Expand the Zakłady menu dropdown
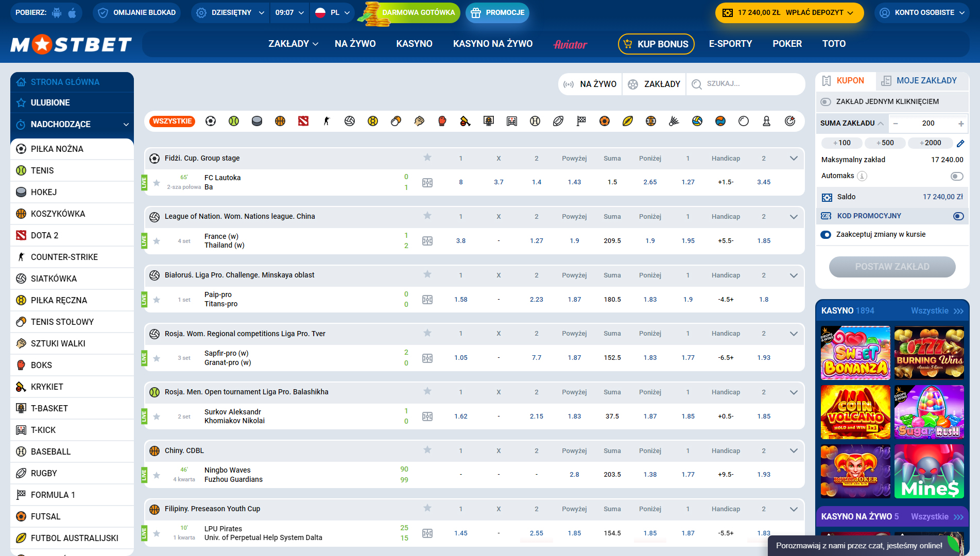 click(293, 44)
